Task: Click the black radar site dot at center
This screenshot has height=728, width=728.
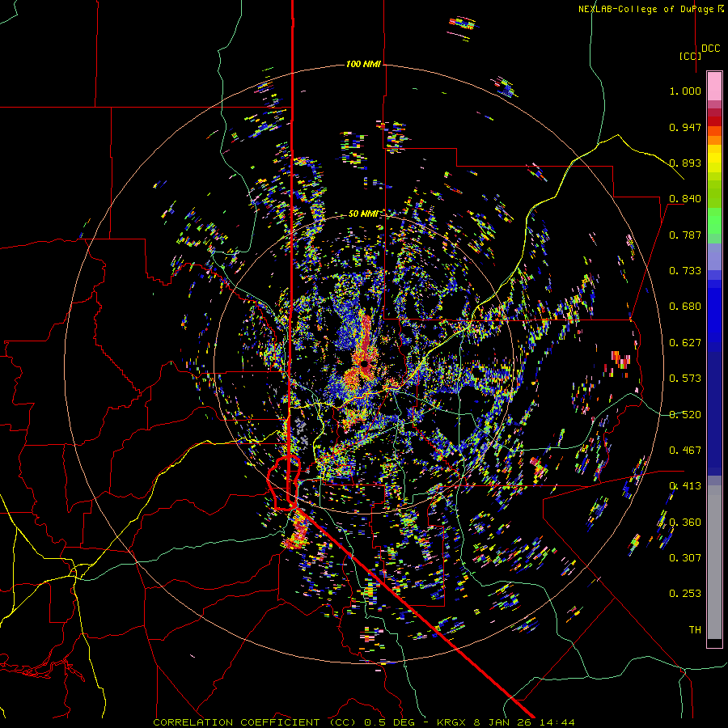Action: tap(365, 364)
